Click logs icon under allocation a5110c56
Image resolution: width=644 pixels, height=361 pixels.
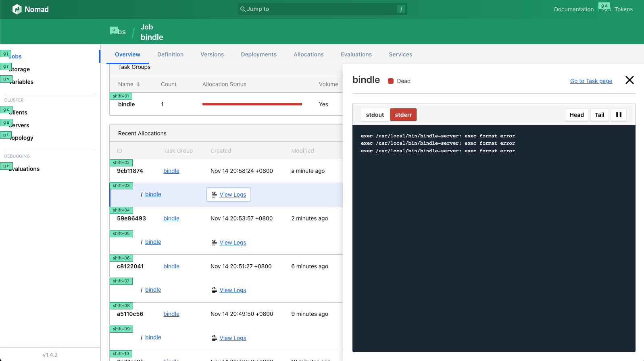click(x=215, y=338)
